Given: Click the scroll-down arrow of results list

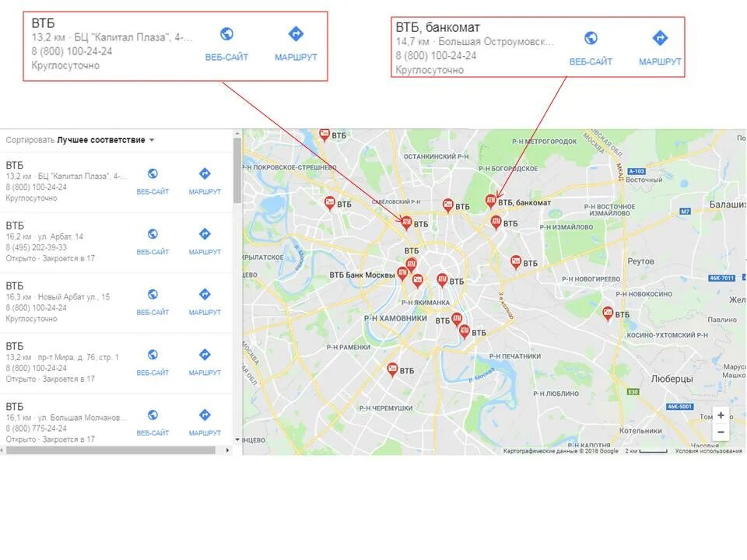Looking at the screenshot, I should (x=237, y=439).
